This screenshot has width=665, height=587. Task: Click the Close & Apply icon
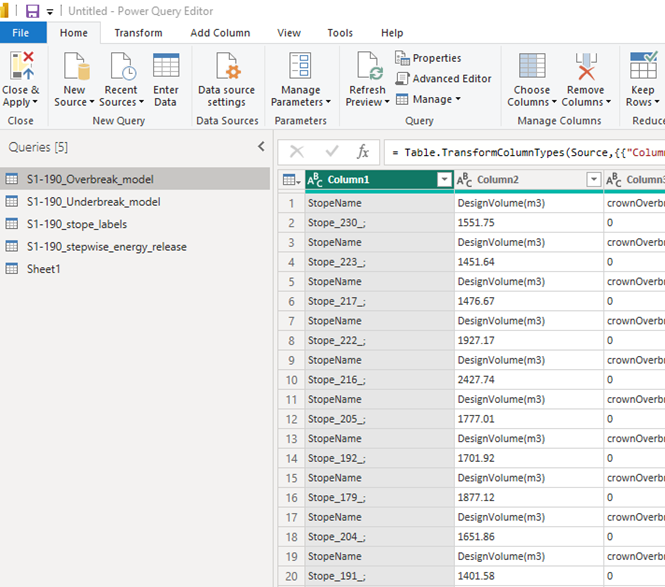click(x=22, y=66)
